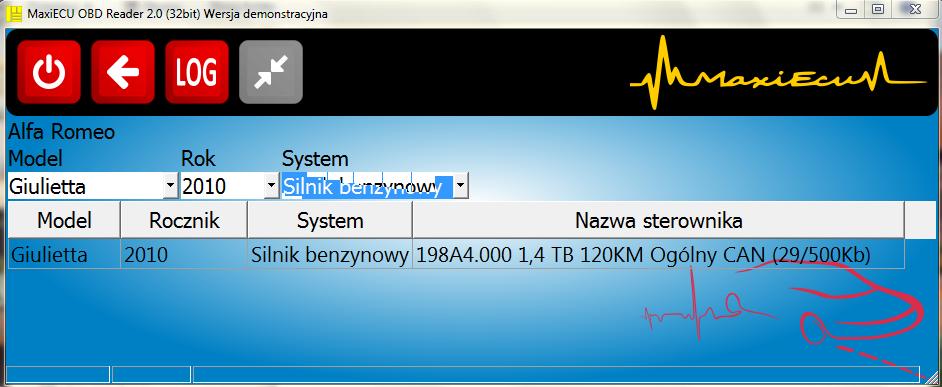The image size is (942, 387).
Task: Click the System column header in table
Action: [330, 221]
